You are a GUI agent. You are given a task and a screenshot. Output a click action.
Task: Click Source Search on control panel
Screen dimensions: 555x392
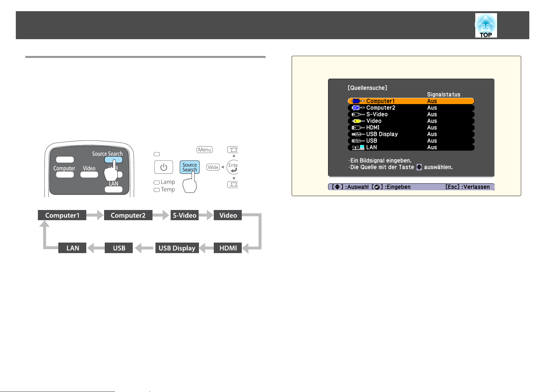[x=190, y=167]
